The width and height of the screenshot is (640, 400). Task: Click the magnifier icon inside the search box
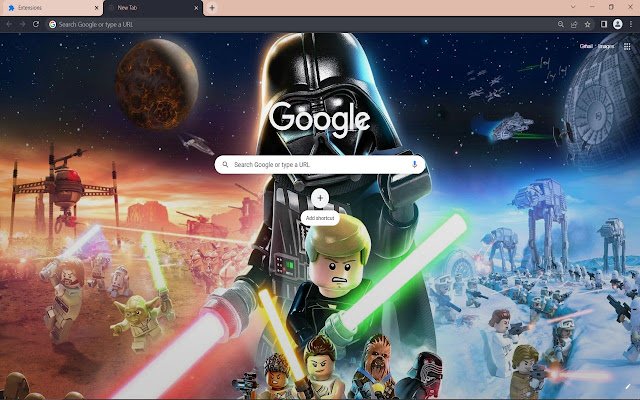click(x=225, y=164)
